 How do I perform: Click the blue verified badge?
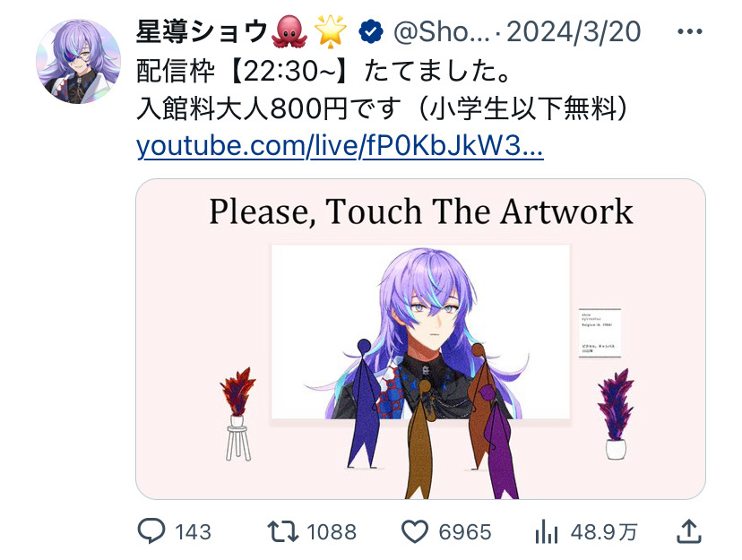[x=370, y=32]
